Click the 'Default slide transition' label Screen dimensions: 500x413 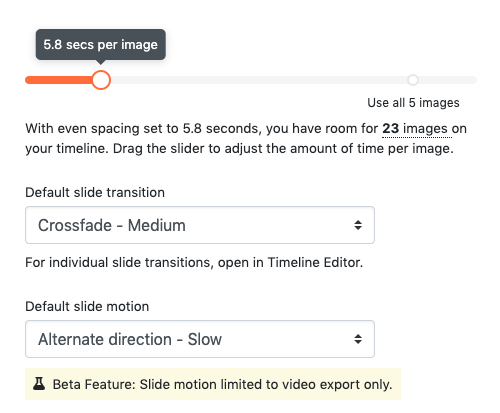[x=95, y=192]
